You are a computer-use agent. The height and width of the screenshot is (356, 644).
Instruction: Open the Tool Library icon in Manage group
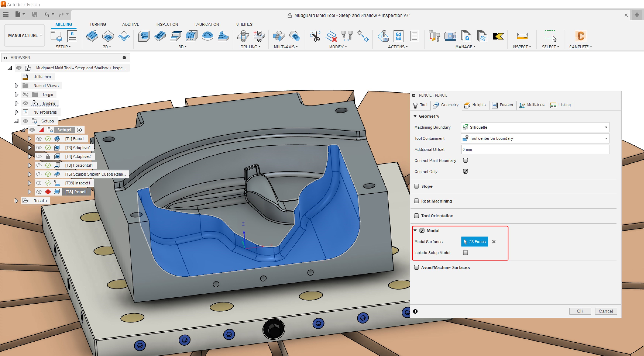(434, 36)
